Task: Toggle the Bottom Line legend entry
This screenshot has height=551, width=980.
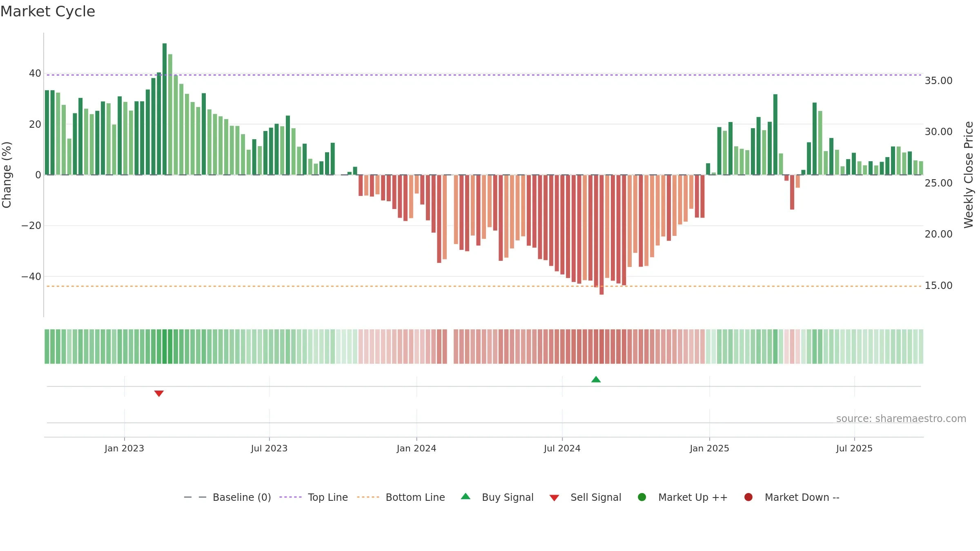Action: click(401, 497)
